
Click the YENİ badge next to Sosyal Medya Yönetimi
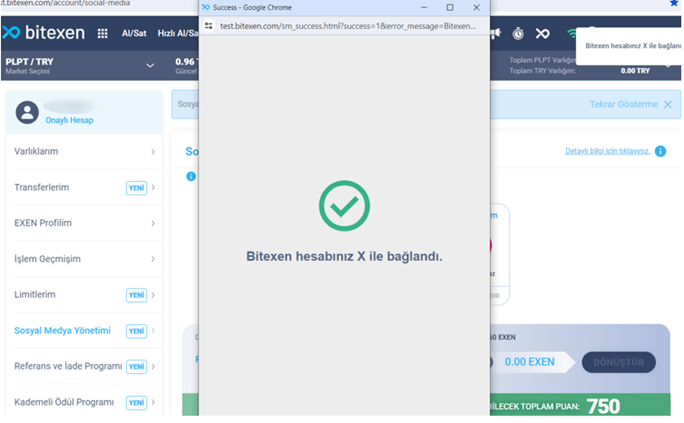pos(137,331)
